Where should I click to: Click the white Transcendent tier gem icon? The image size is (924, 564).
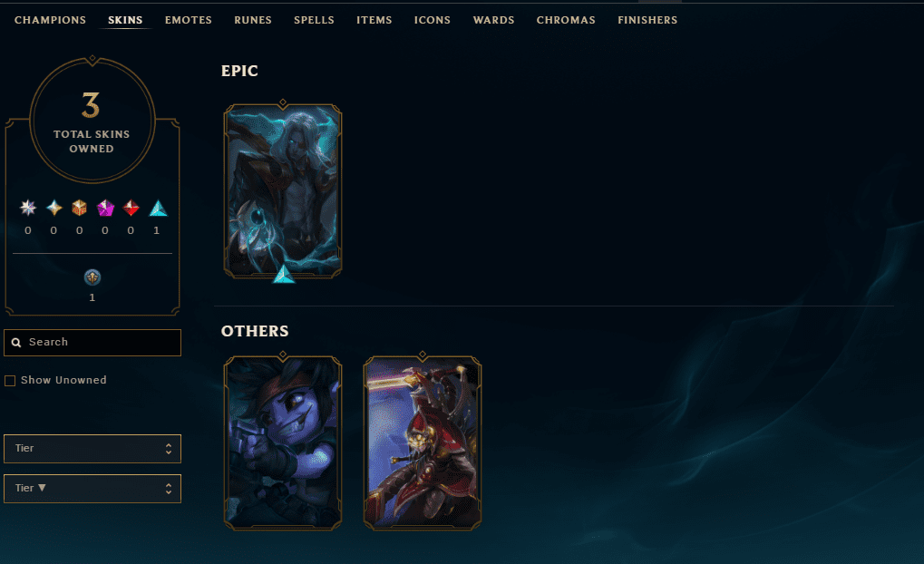click(x=28, y=208)
